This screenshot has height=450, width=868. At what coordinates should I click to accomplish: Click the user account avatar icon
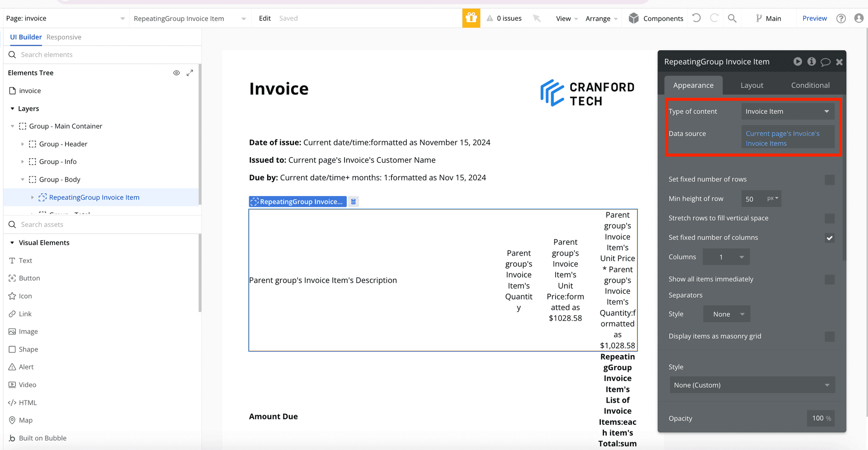tap(859, 18)
